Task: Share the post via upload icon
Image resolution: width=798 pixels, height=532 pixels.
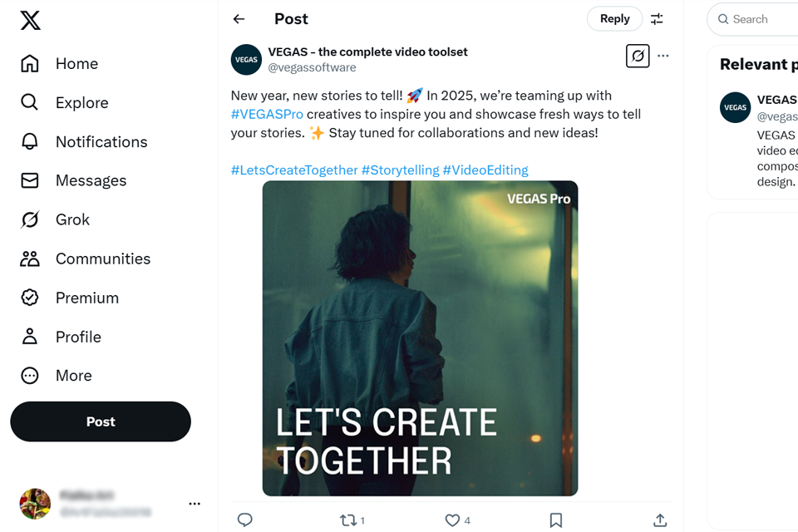Action: (660, 520)
